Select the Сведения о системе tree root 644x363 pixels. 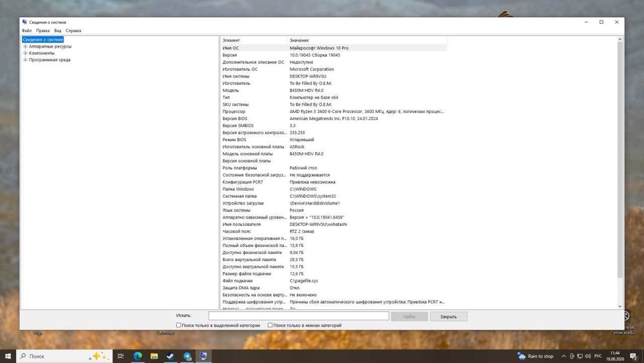pos(43,39)
